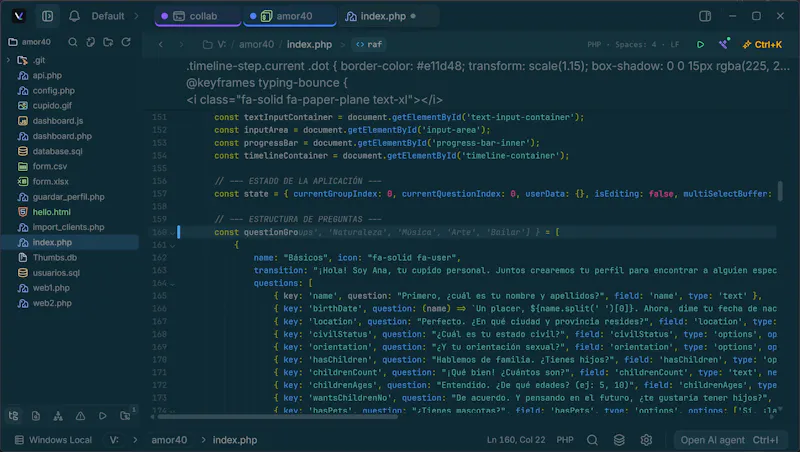Open the AI sparkle assistant icon
The width and height of the screenshot is (800, 452).
(723, 44)
